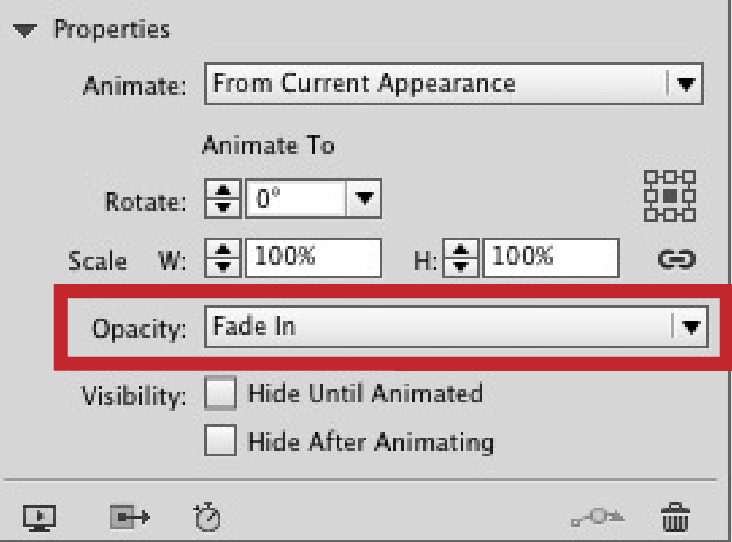732x542 pixels.
Task: Delete animation with trash icon
Action: pyautogui.click(x=676, y=517)
